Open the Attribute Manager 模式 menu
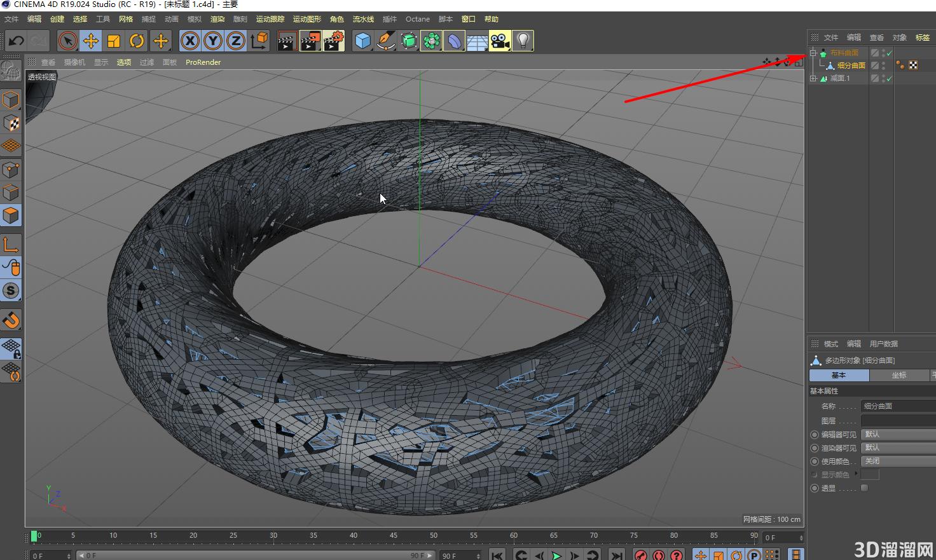This screenshot has width=936, height=560. [831, 344]
